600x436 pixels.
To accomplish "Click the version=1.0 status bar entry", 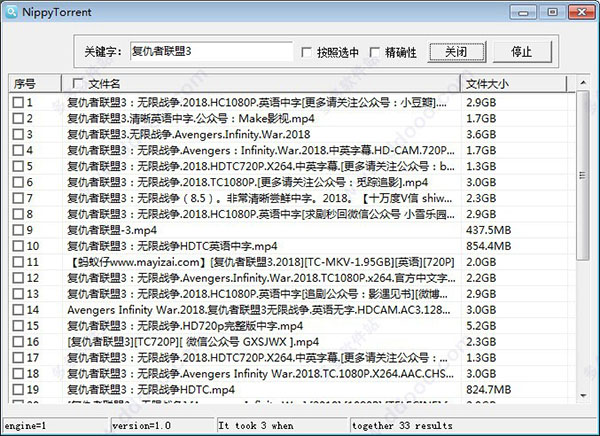I will tap(162, 425).
